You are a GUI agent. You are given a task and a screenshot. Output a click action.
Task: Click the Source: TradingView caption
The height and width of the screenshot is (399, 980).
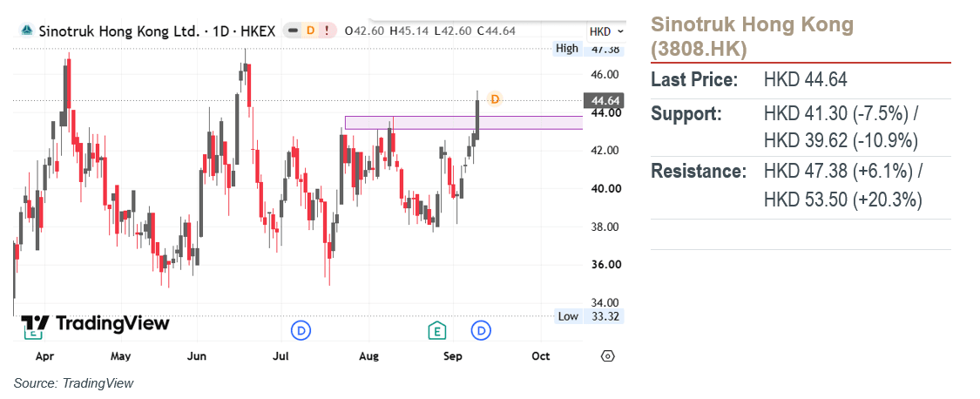click(74, 382)
